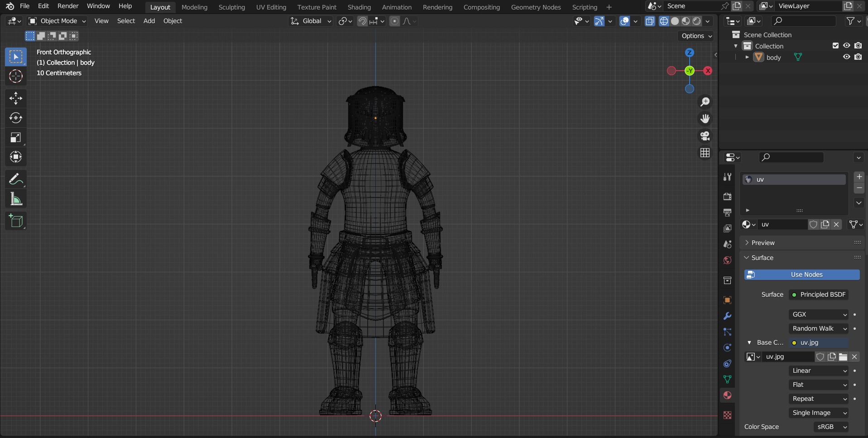This screenshot has height=438, width=868.
Task: Toggle X-ray mode
Action: (650, 21)
